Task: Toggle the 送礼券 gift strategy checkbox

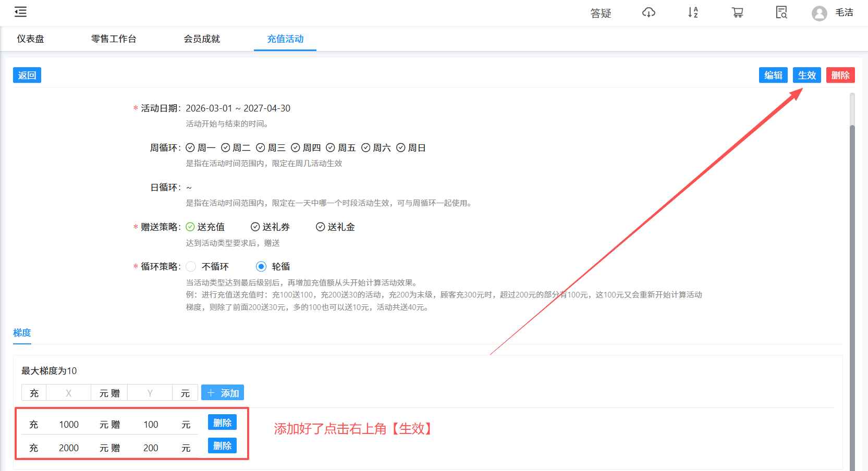Action: click(255, 227)
